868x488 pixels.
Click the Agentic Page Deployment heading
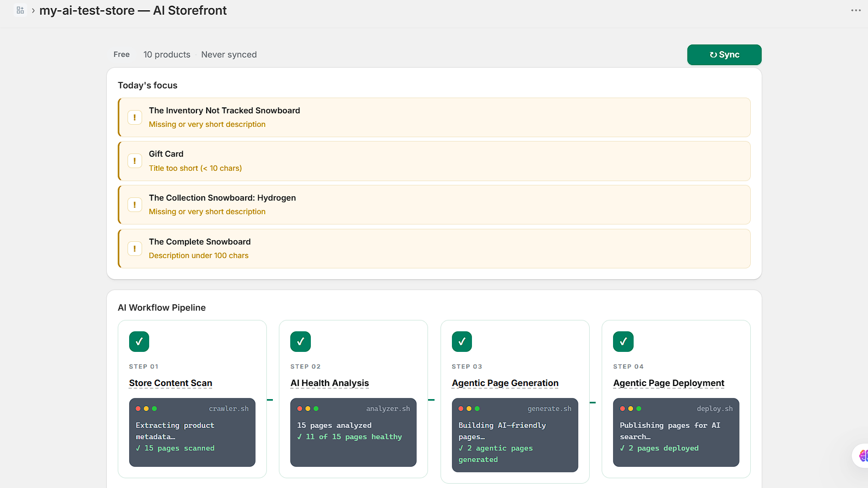[668, 383]
